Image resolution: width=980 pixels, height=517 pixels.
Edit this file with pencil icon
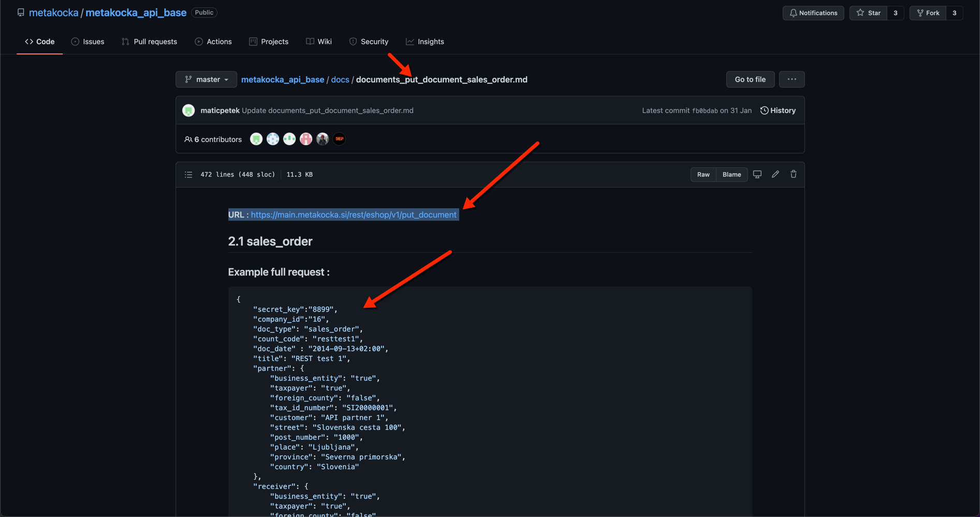click(775, 174)
